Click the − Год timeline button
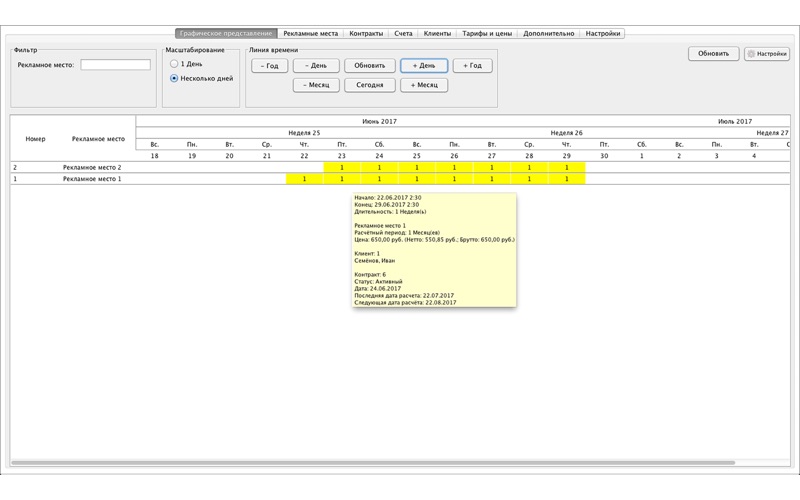Screen dimensions: 800x500 pos(269,66)
